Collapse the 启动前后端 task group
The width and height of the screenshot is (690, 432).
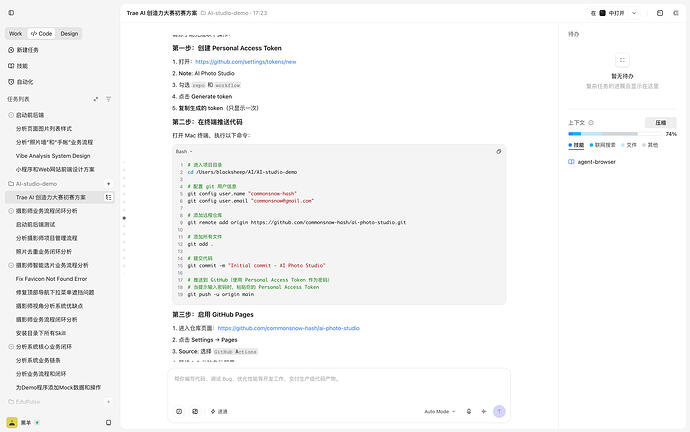11,115
